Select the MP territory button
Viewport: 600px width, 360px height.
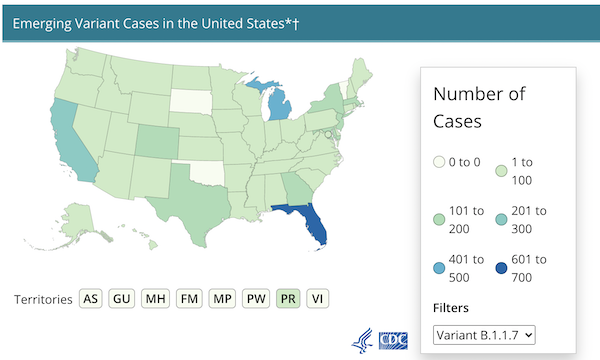pos(222,298)
